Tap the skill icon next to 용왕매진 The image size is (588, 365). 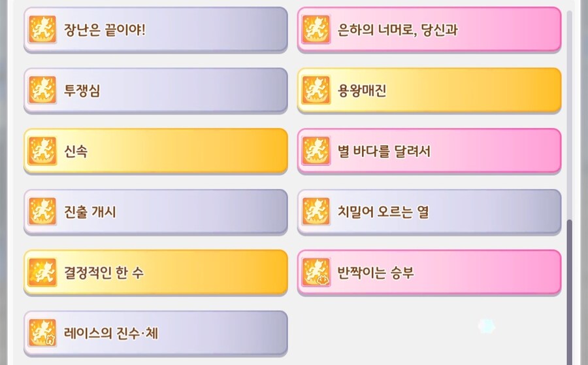click(316, 90)
